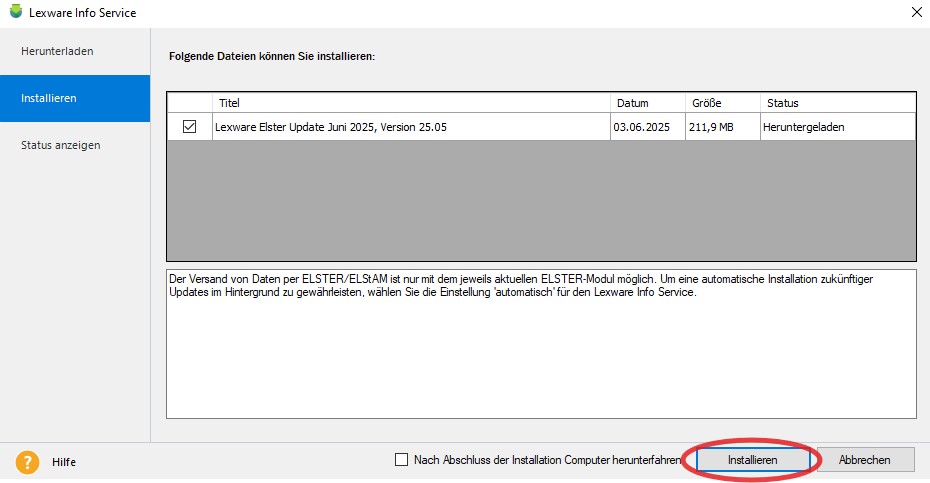
Task: Select the Installieren sidebar item
Action: point(75,98)
